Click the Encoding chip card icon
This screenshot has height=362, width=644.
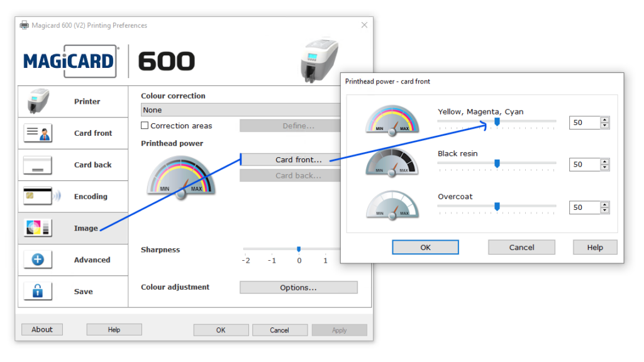[38, 196]
